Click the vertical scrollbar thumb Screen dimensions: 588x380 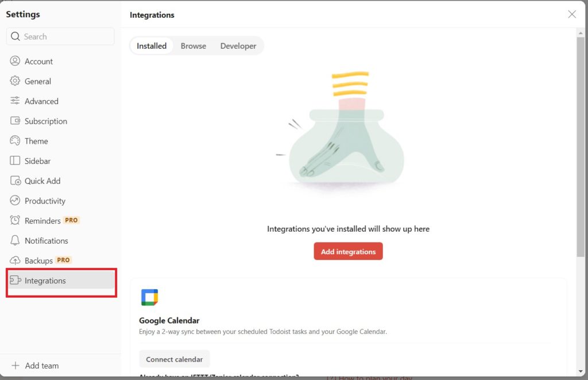(x=581, y=147)
